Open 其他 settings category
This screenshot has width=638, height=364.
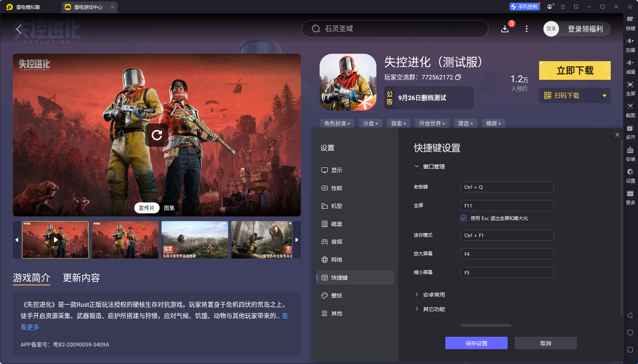pos(355,313)
